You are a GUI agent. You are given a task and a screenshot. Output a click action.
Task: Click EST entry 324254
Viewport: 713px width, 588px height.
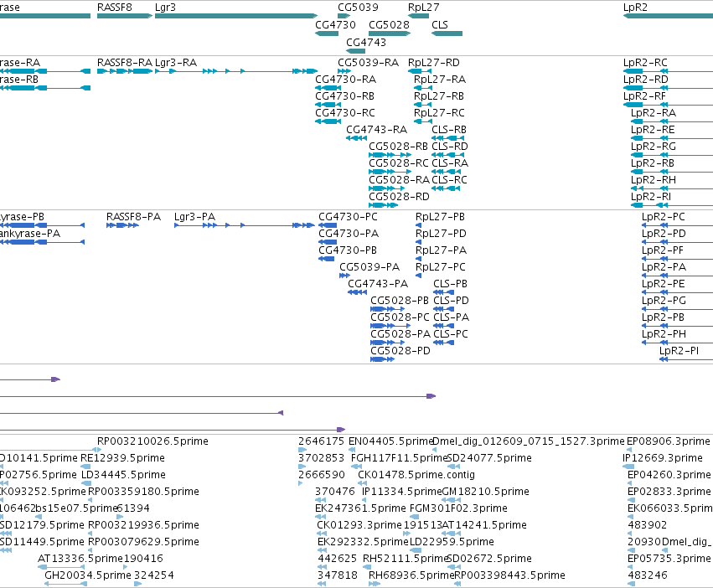154,575
